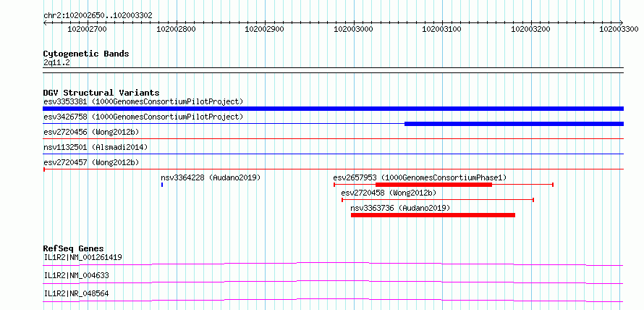The width and height of the screenshot is (644, 310).
Task: Click the thick red bar of esv2657953
Action: (x=433, y=185)
